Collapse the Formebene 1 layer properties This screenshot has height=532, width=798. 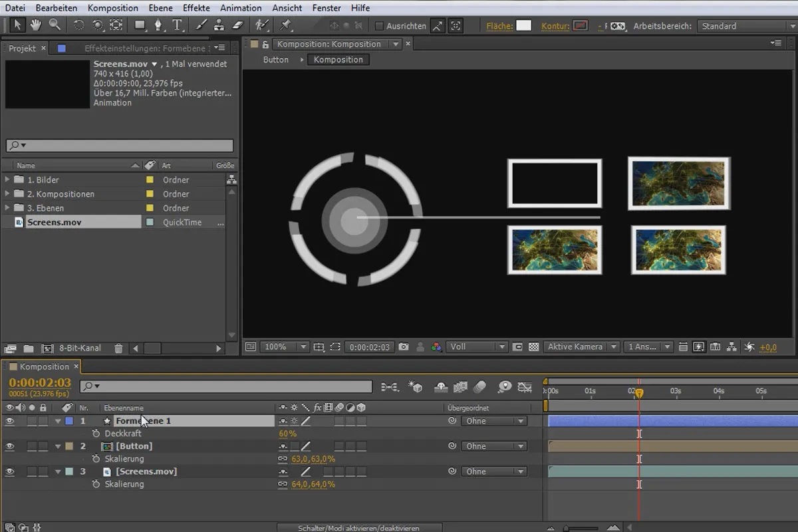[58, 421]
